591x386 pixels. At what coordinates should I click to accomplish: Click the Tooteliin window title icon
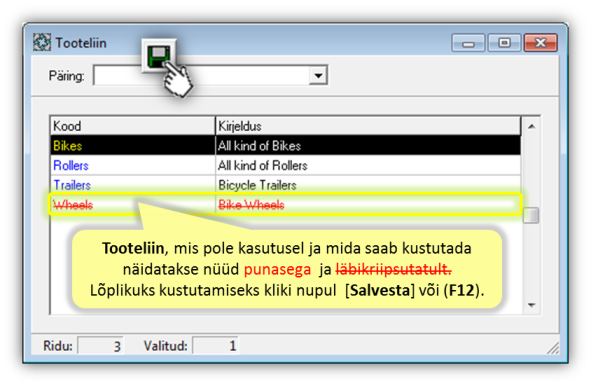[42, 42]
